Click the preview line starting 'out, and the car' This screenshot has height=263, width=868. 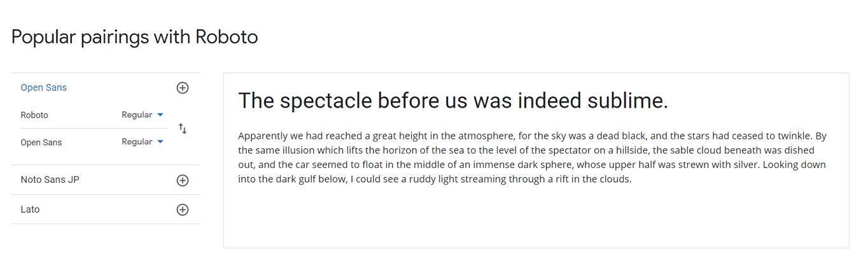tap(532, 165)
